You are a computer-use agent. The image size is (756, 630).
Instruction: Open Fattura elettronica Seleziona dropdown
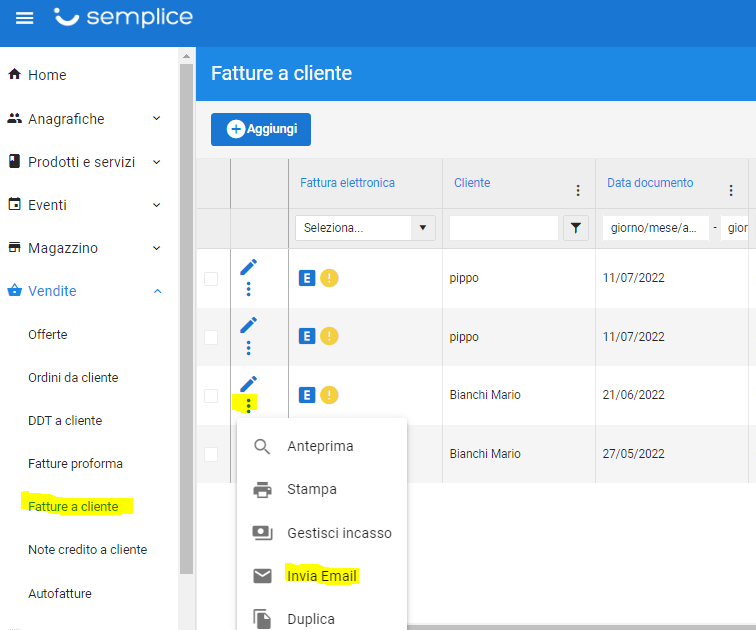pos(365,228)
